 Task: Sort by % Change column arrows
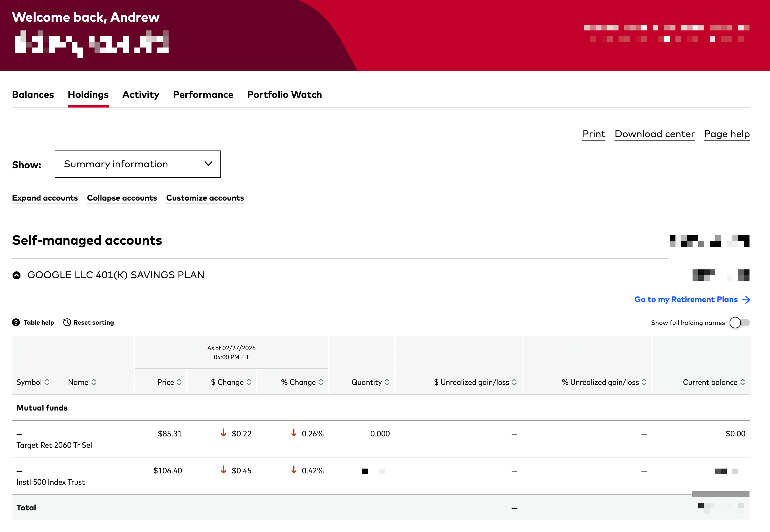[321, 382]
